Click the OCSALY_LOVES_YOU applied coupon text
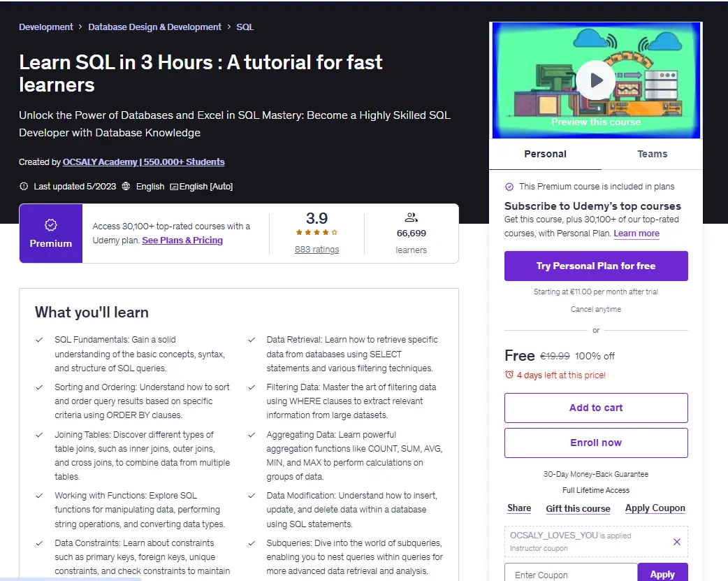 (571, 536)
